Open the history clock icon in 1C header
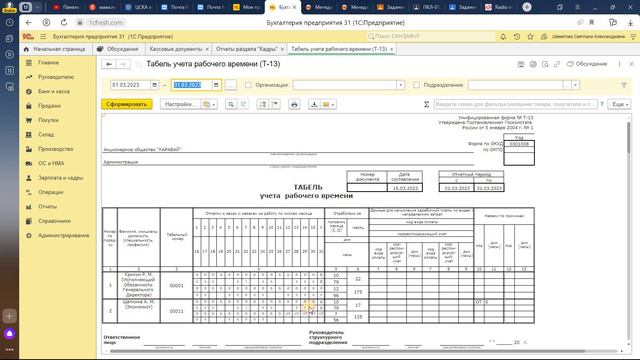Screen dimensions: 640x360 517,36
